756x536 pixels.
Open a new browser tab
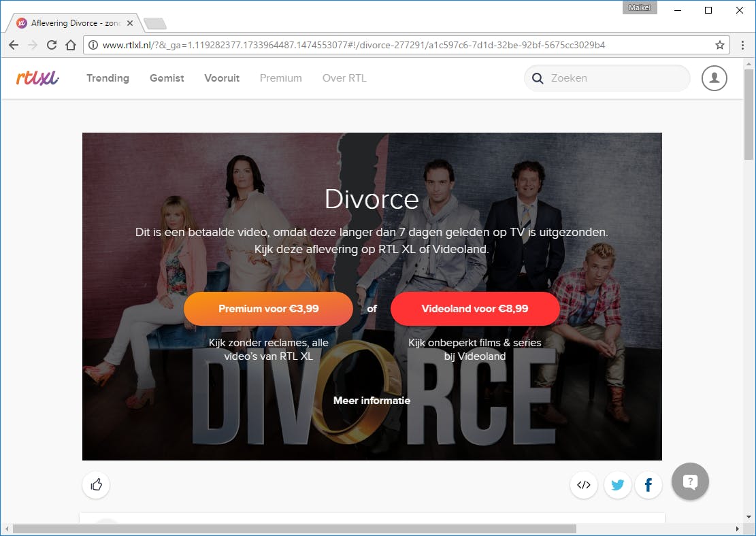click(155, 23)
